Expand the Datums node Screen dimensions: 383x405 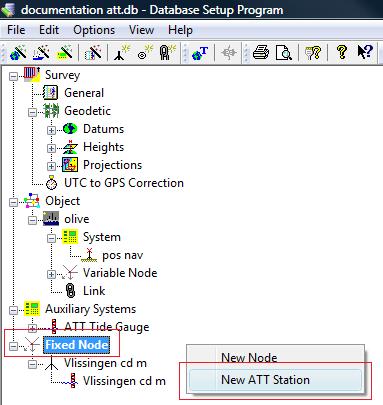pos(51,130)
